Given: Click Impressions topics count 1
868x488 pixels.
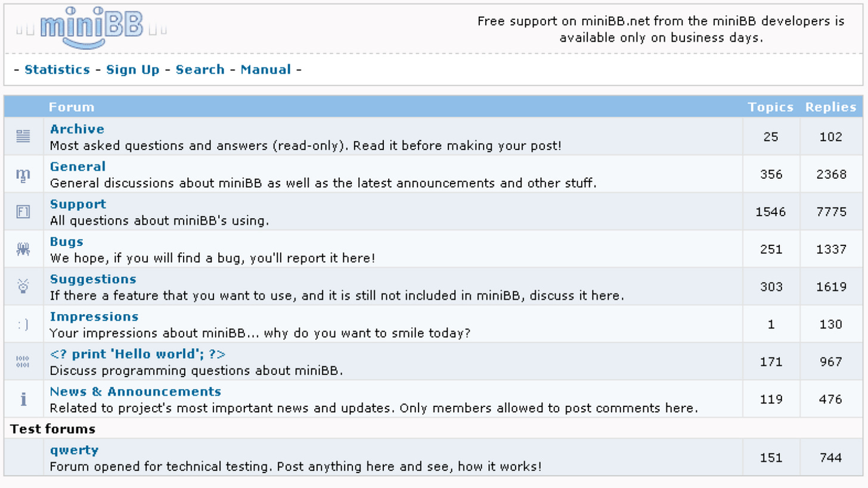Looking at the screenshot, I should pyautogui.click(x=771, y=324).
